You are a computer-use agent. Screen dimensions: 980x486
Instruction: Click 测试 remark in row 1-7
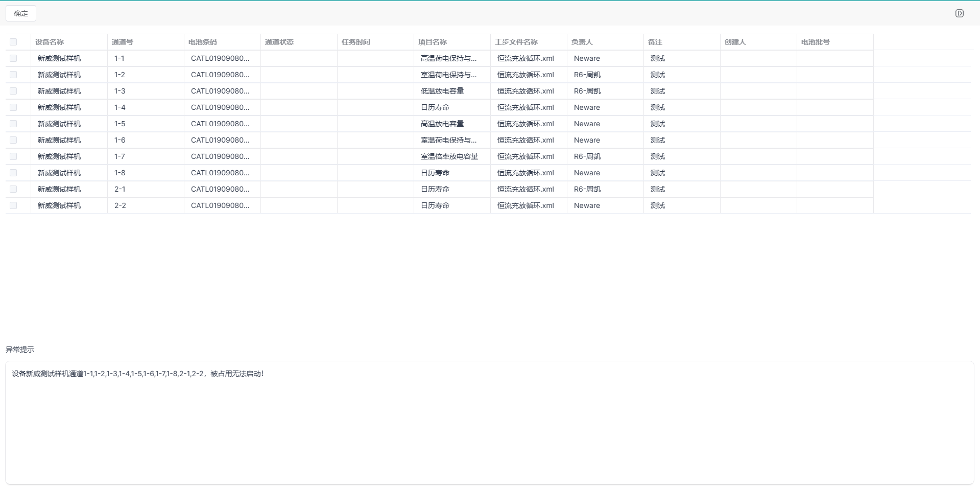tap(658, 156)
